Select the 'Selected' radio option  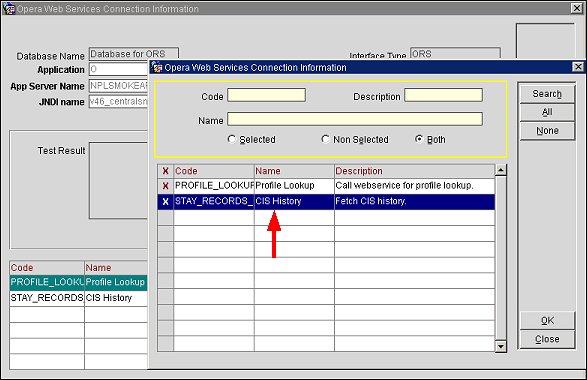232,139
